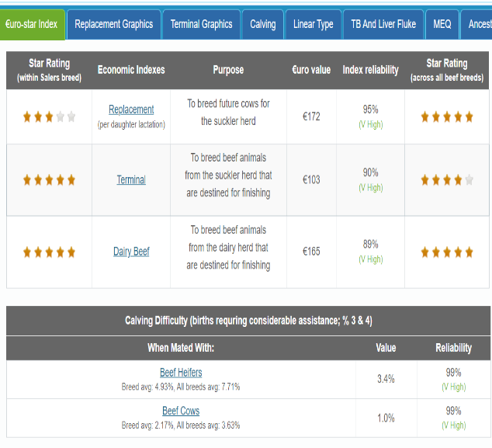Click the Replacement index link
This screenshot has height=448, width=492.
click(131, 109)
